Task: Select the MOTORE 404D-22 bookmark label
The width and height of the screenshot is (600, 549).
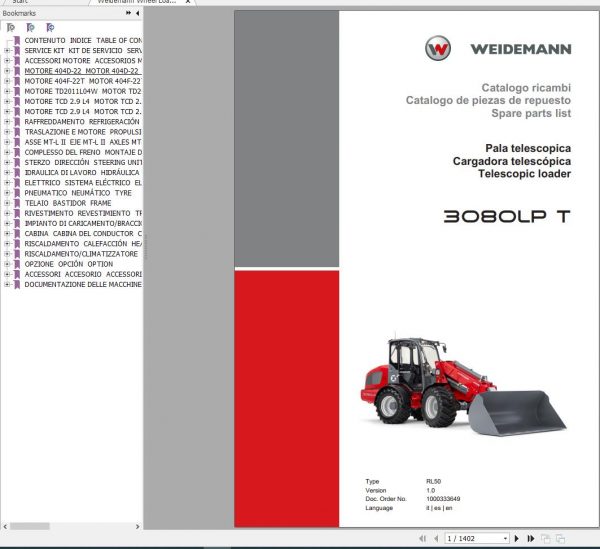Action: (x=83, y=71)
